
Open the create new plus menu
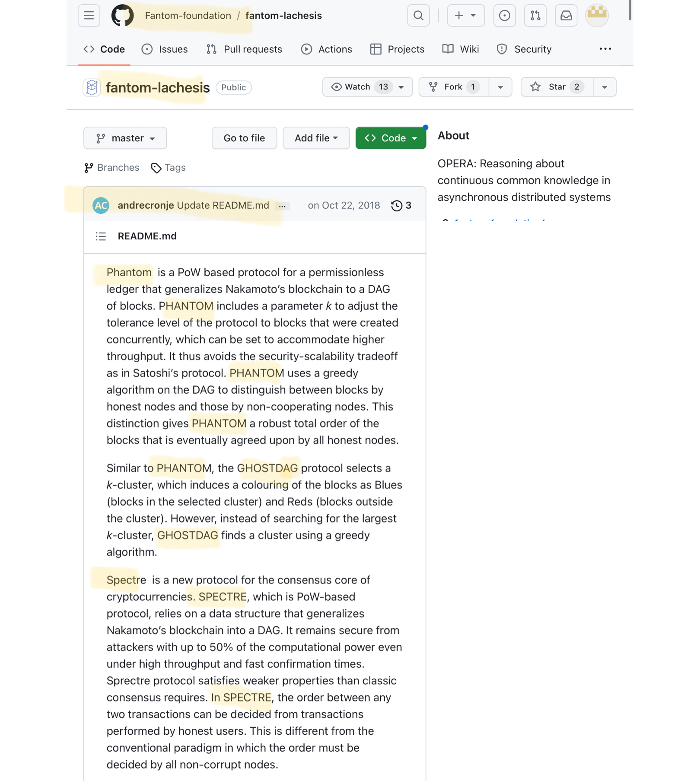(x=466, y=16)
